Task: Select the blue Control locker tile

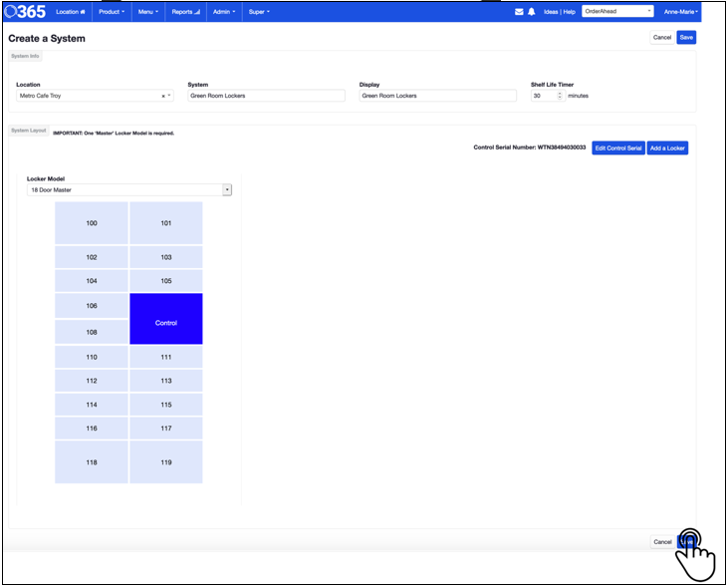Action: click(x=166, y=319)
